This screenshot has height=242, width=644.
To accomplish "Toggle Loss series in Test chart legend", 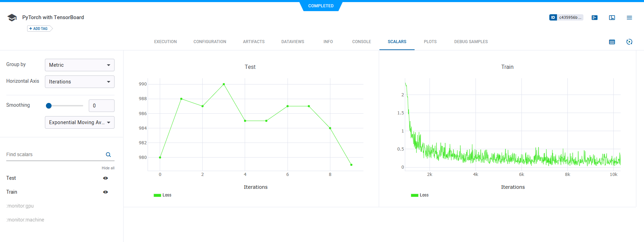I will point(163,195).
